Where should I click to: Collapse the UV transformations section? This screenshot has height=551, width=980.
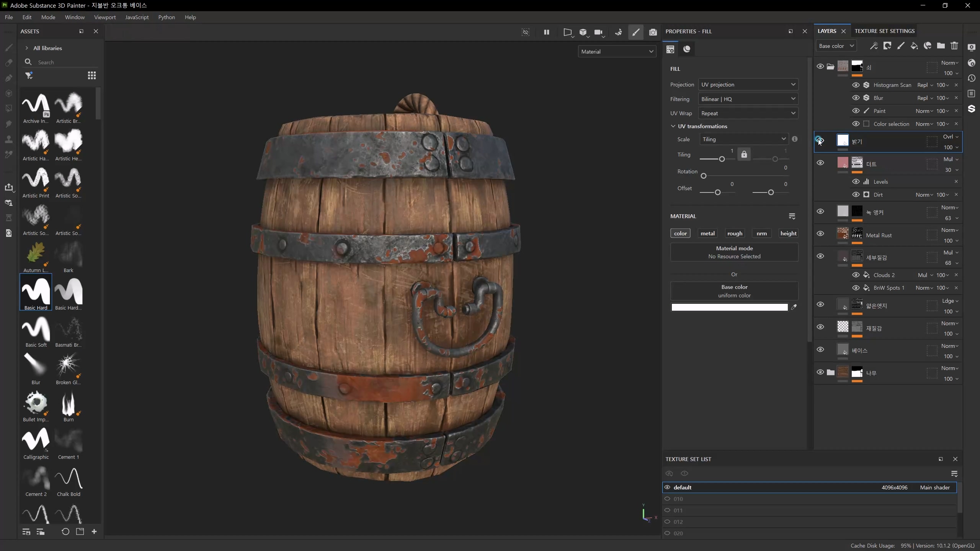[673, 126]
